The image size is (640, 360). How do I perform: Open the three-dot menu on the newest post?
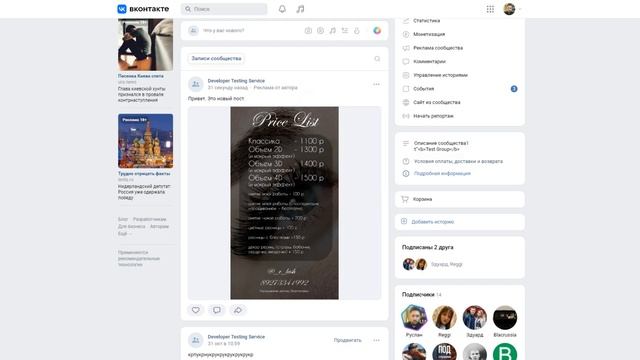tap(376, 84)
